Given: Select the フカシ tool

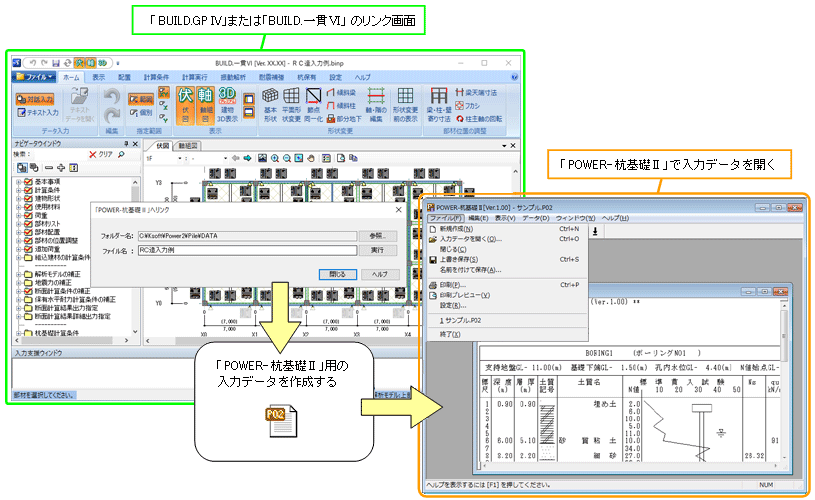Looking at the screenshot, I should [467, 106].
